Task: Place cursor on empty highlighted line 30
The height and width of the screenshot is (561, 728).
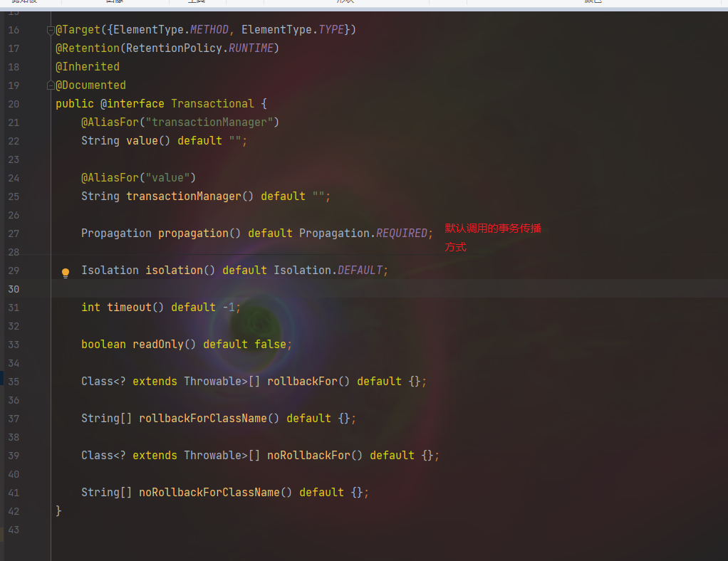Action: tap(389, 289)
